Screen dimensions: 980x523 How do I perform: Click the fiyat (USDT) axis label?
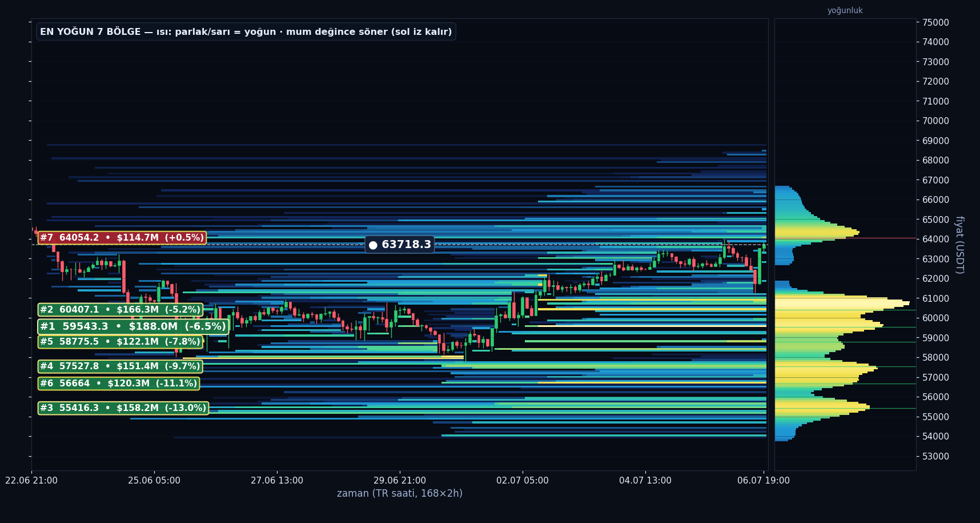tap(959, 245)
